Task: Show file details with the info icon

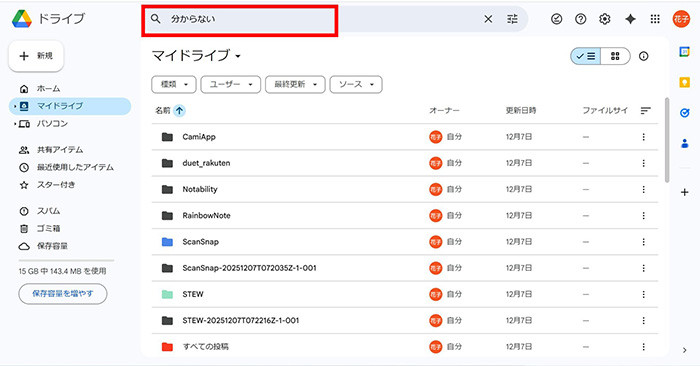Action: point(643,56)
